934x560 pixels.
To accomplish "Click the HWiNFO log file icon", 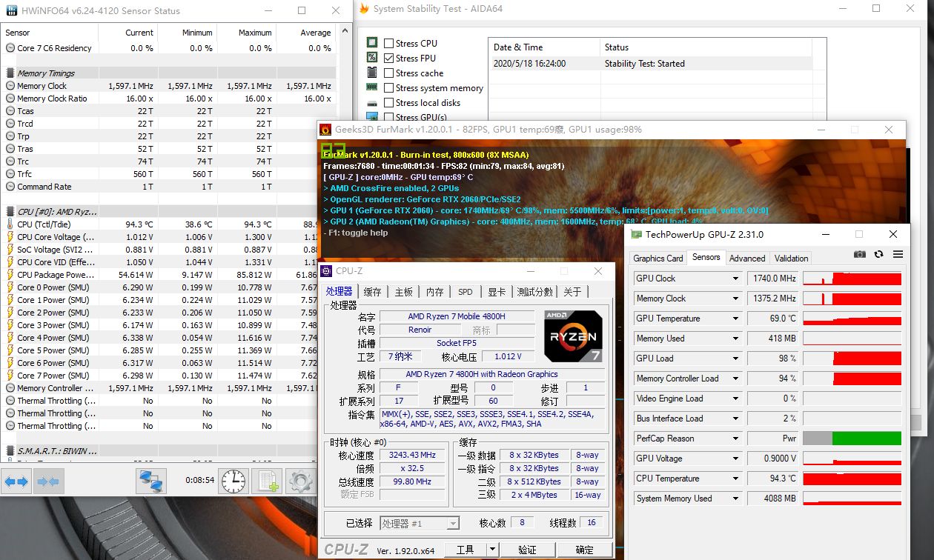I will pos(267,481).
